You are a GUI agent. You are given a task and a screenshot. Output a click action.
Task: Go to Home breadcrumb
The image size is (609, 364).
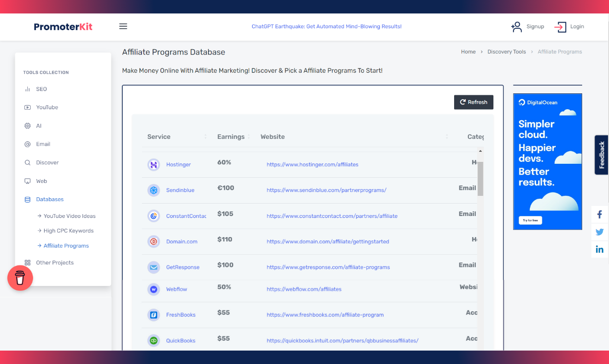coord(468,52)
